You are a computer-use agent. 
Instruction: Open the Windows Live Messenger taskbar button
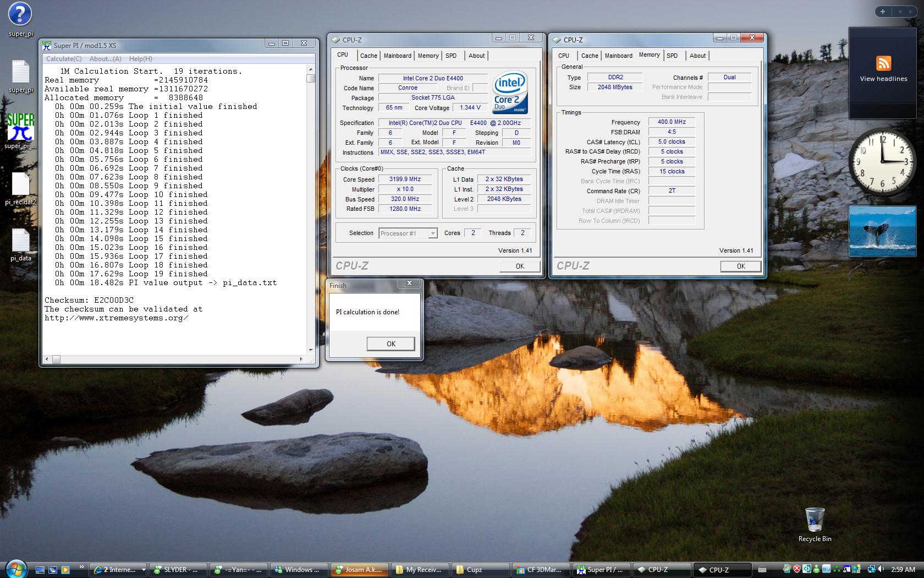coord(300,570)
